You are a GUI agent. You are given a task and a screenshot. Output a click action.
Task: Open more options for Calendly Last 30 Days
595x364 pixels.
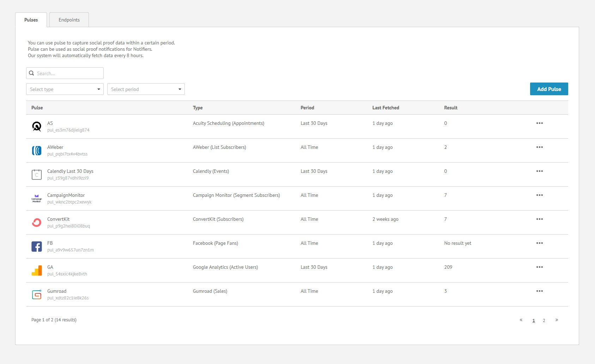[539, 171]
